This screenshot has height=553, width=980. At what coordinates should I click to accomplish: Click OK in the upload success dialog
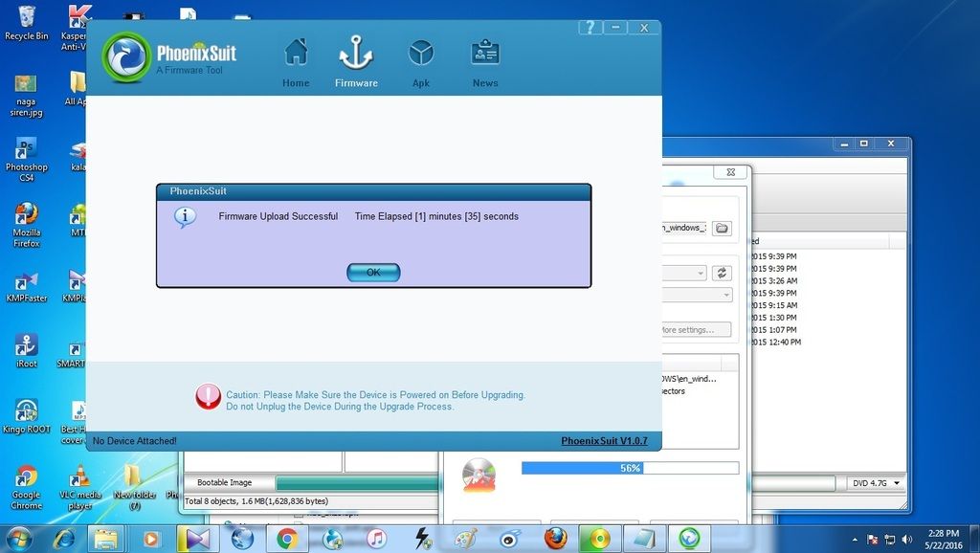point(373,273)
